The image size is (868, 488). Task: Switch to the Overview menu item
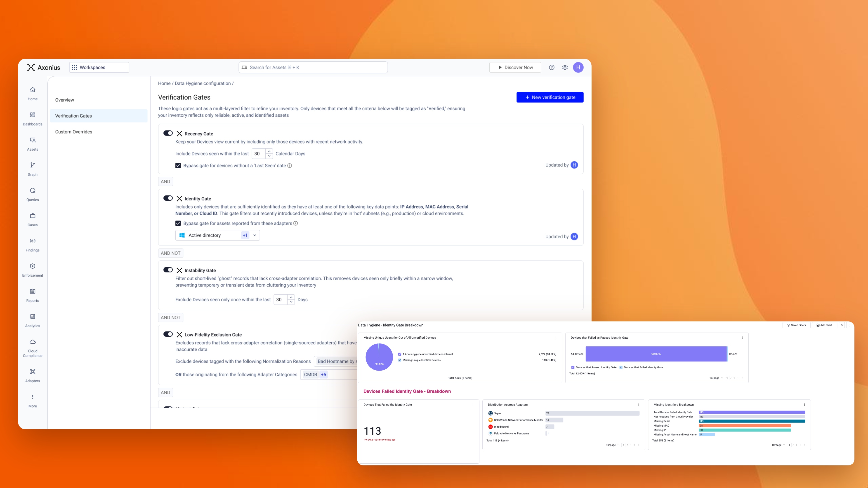click(x=64, y=100)
